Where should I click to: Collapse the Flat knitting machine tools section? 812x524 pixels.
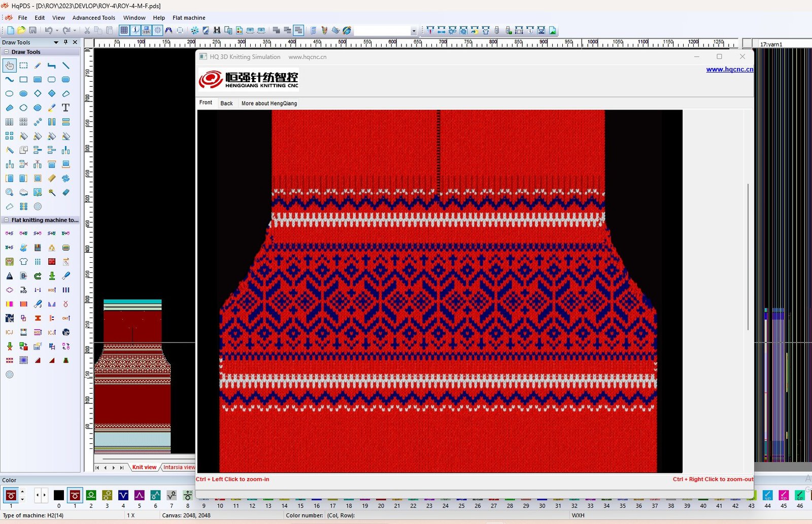(6, 220)
